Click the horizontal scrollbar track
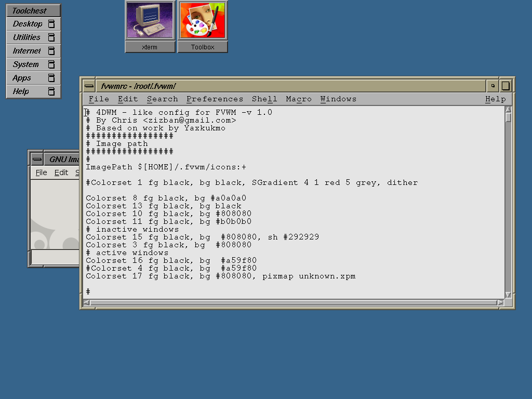This screenshot has height=399, width=532. [294, 303]
